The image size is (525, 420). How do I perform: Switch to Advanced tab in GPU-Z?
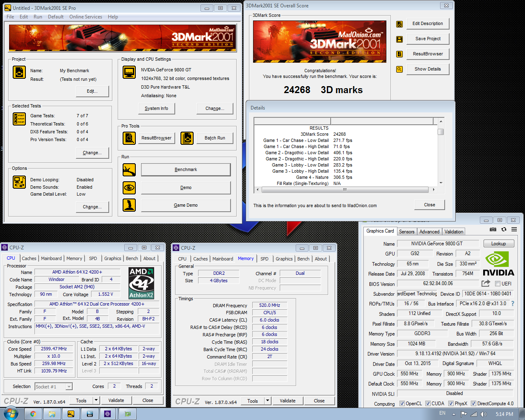click(x=429, y=232)
